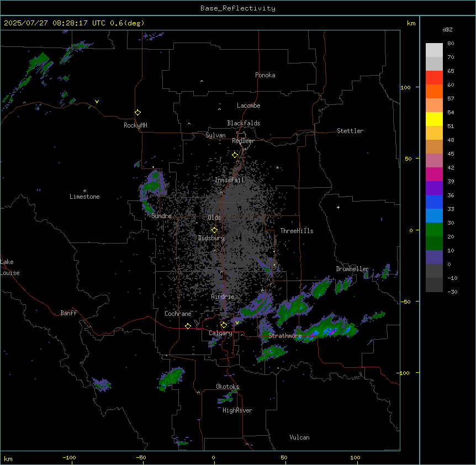Screen dimensions: 476x465
Task: Click the yellow diamond marker above Didsbury
Action: (x=214, y=230)
